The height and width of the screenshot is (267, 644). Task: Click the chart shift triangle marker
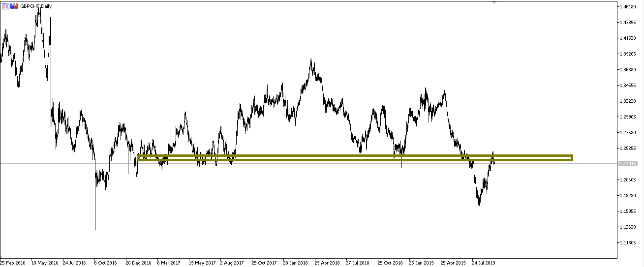pos(494,2)
